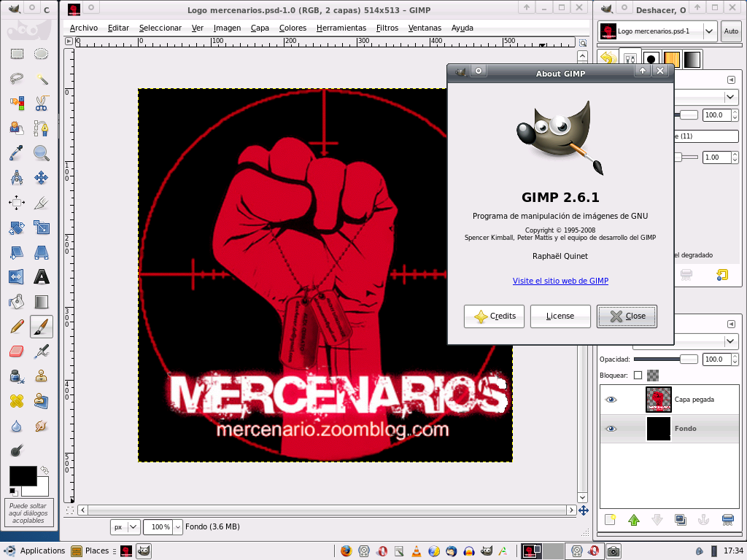Select the Zoom magnifier tool
Image resolution: width=747 pixels, height=560 pixels.
[42, 153]
